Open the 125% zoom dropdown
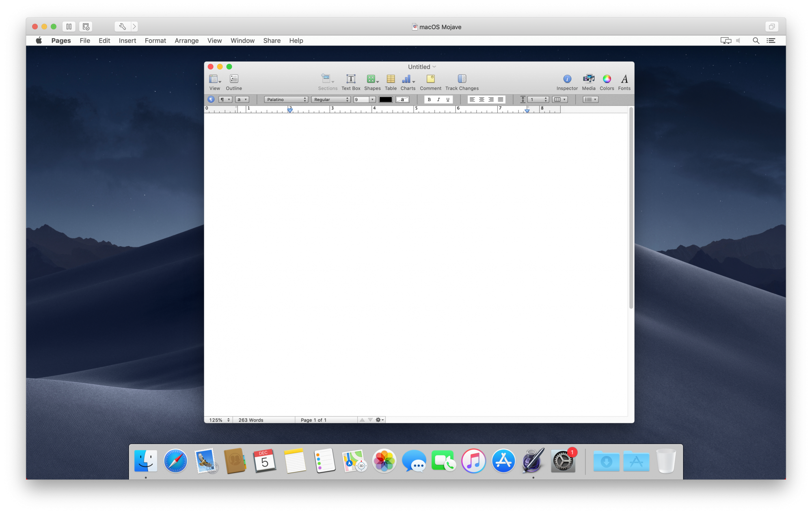This screenshot has width=812, height=514. (x=219, y=420)
